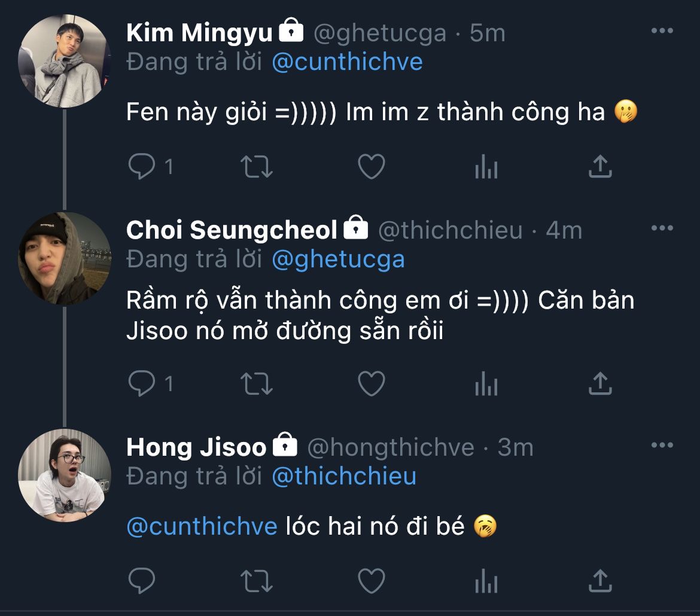Open the @cunthichve mention in Jisoo's tweet

tap(202, 526)
